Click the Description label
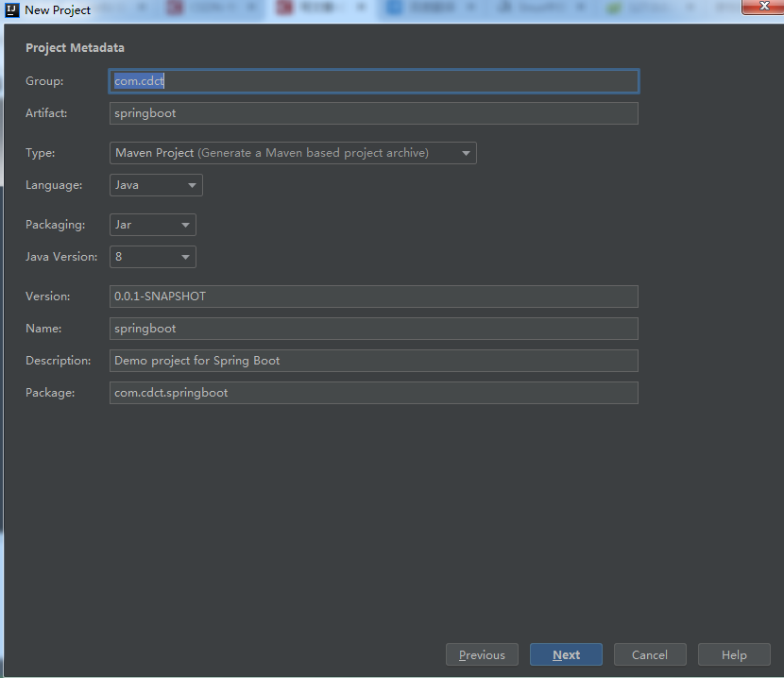The width and height of the screenshot is (784, 678). (58, 361)
